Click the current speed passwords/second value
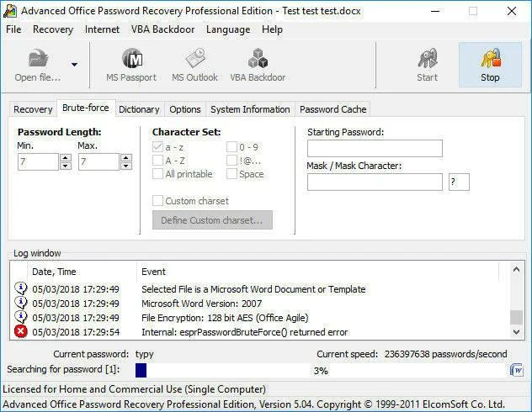 click(x=446, y=354)
